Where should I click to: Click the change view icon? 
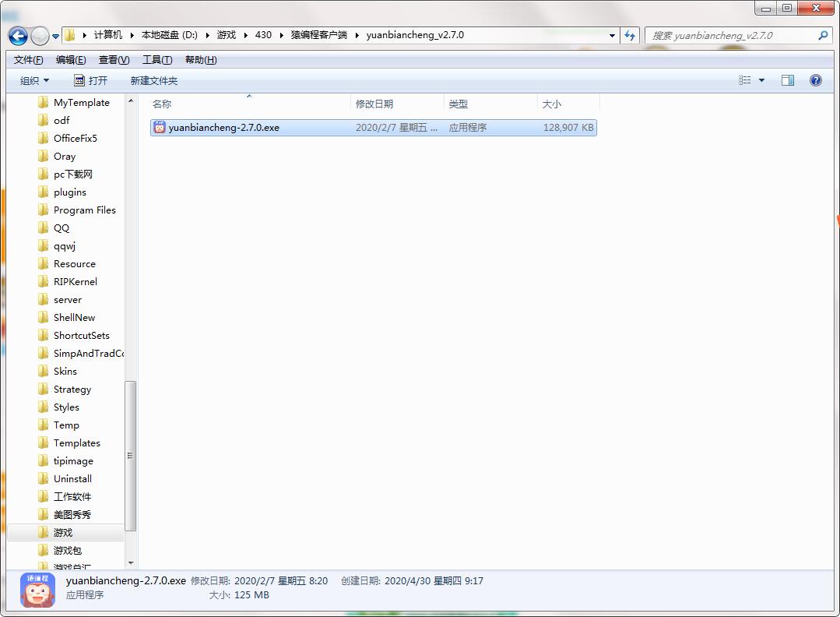pos(745,80)
